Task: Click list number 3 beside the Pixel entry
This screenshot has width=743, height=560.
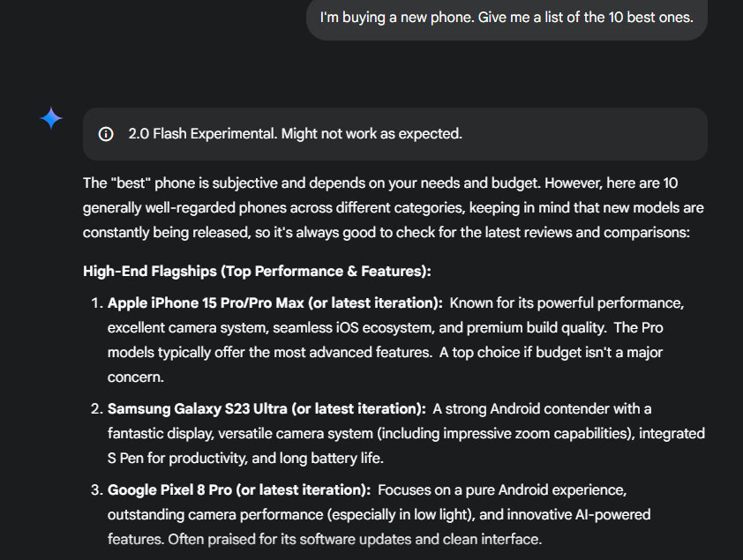Action: pos(96,489)
